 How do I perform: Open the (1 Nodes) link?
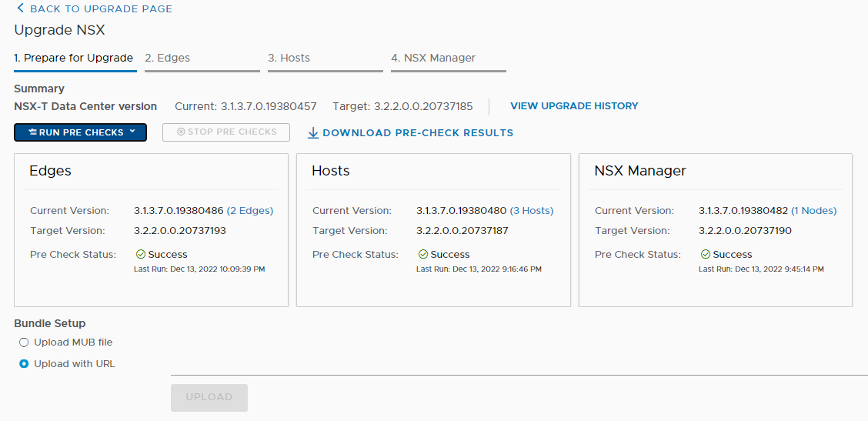(x=814, y=211)
